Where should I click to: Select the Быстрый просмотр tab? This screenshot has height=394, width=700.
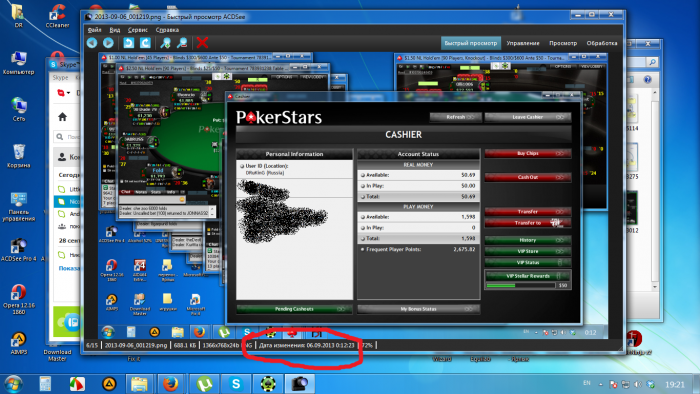[471, 43]
